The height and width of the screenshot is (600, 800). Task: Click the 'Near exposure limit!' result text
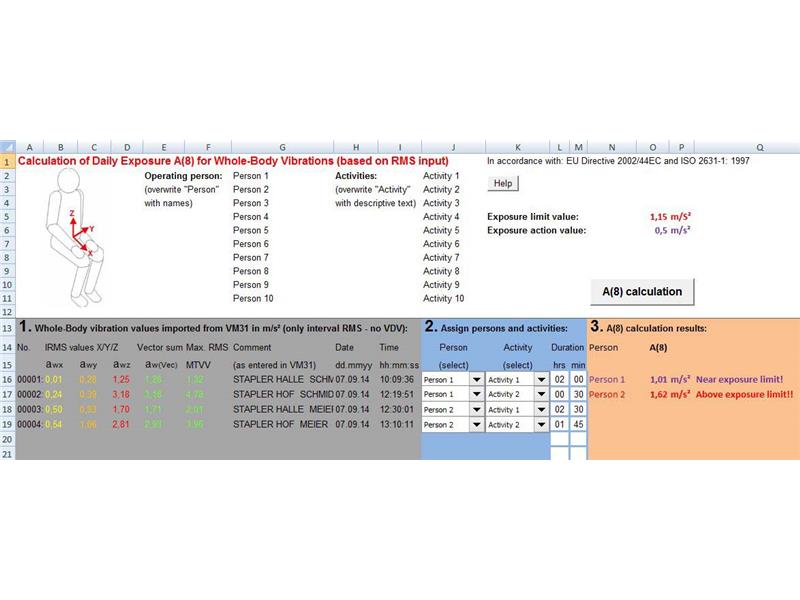pos(739,380)
